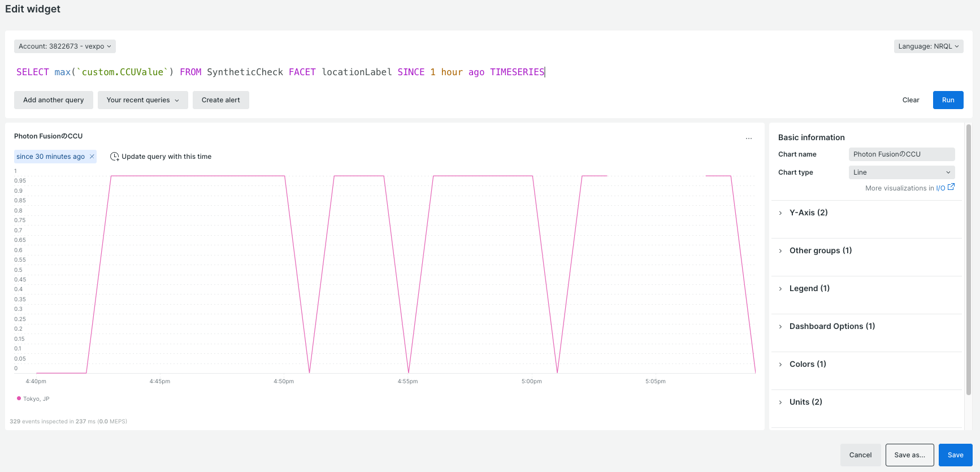This screenshot has width=980, height=472.
Task: Edit the Chart name field
Action: (902, 154)
